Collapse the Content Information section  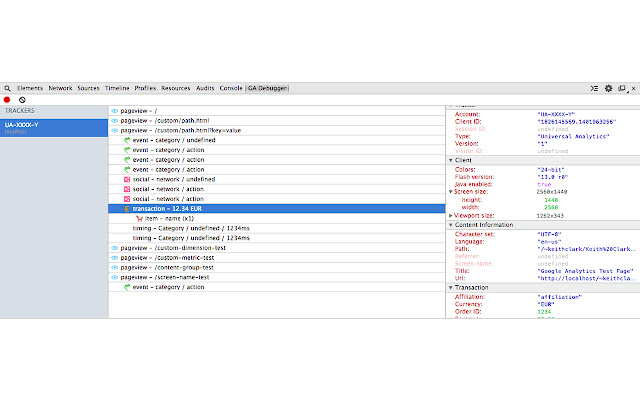point(451,224)
